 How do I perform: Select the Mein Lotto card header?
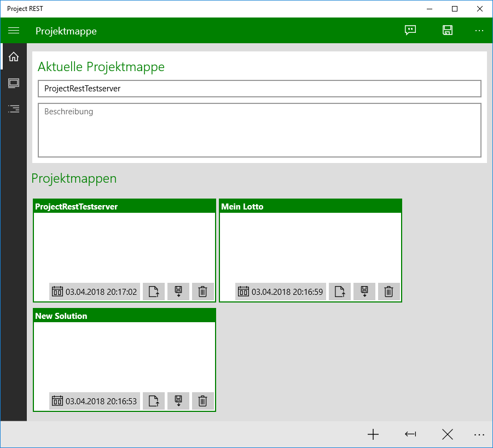(x=310, y=206)
